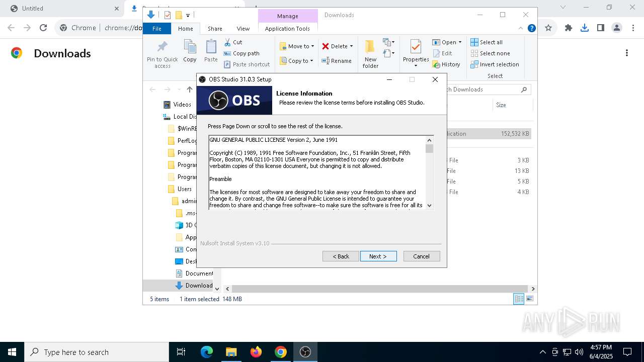Open Explorer Help icon
644x362 pixels.
coord(531,28)
